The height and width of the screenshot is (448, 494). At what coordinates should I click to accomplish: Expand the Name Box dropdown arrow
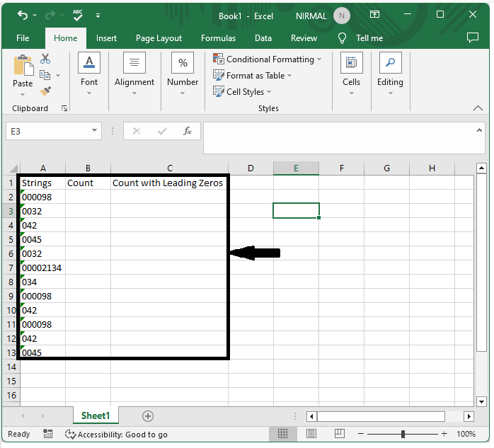[x=96, y=131]
